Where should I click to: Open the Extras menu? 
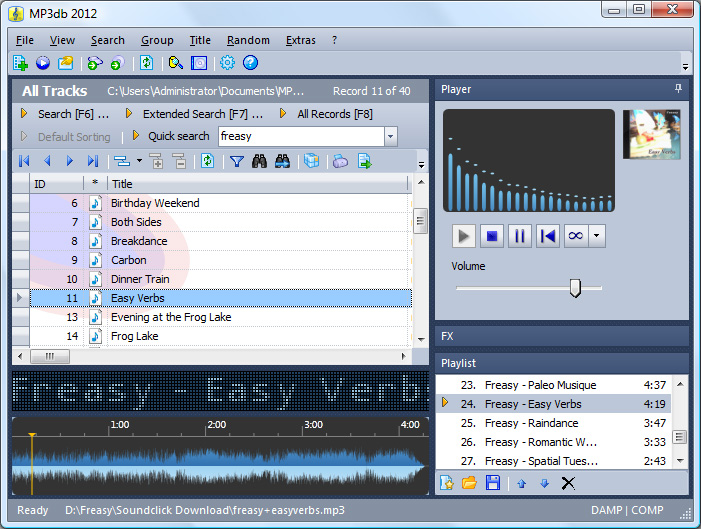pyautogui.click(x=300, y=40)
